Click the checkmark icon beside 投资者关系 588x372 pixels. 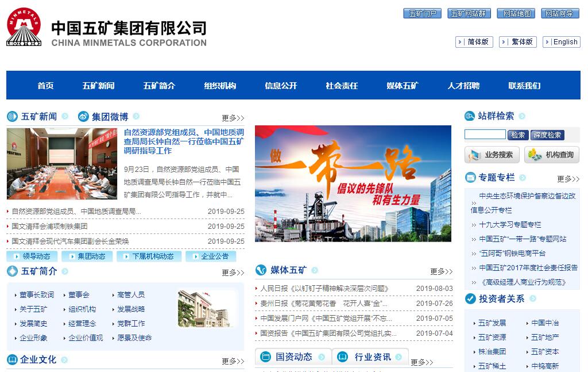(470, 298)
